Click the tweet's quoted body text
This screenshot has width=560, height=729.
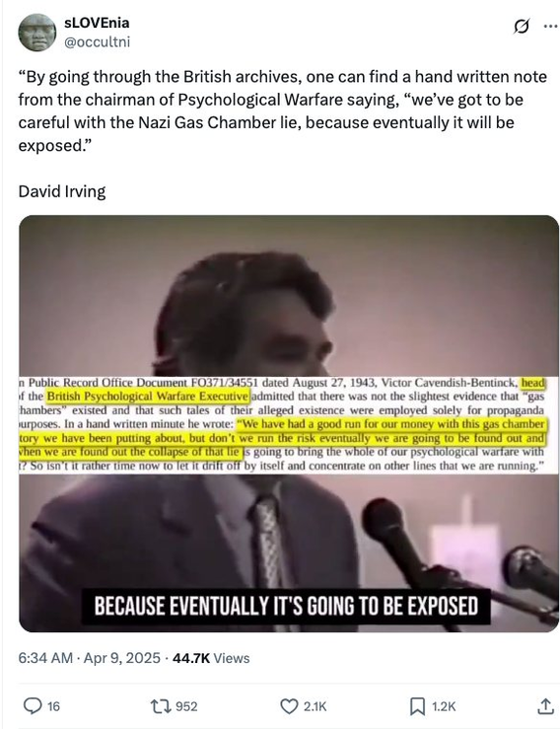pos(283,111)
